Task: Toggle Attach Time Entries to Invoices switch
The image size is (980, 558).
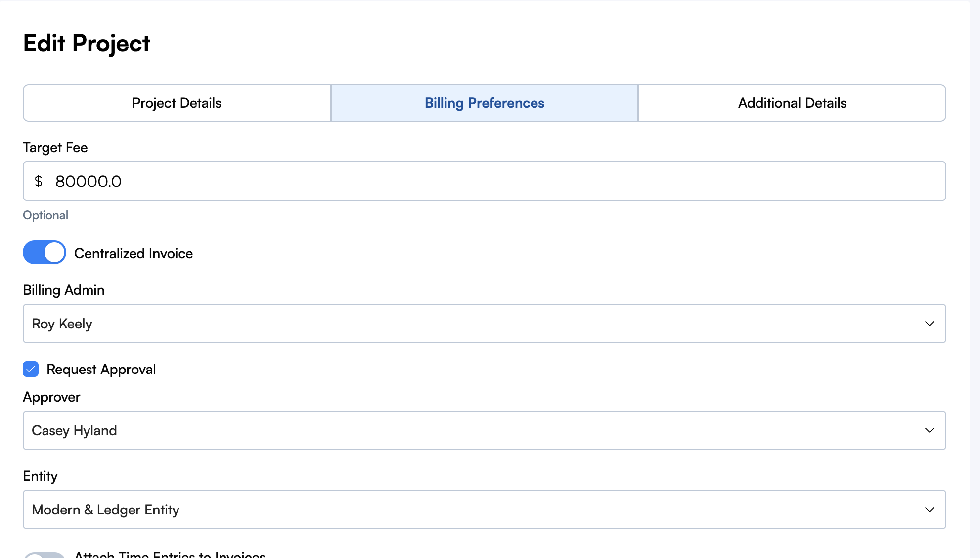Action: [45, 555]
